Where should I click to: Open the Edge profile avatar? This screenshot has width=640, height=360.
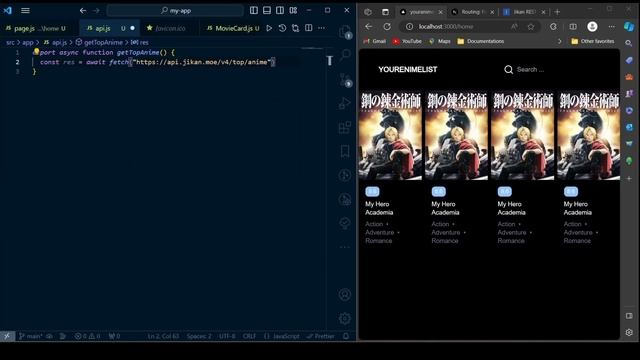point(592,27)
